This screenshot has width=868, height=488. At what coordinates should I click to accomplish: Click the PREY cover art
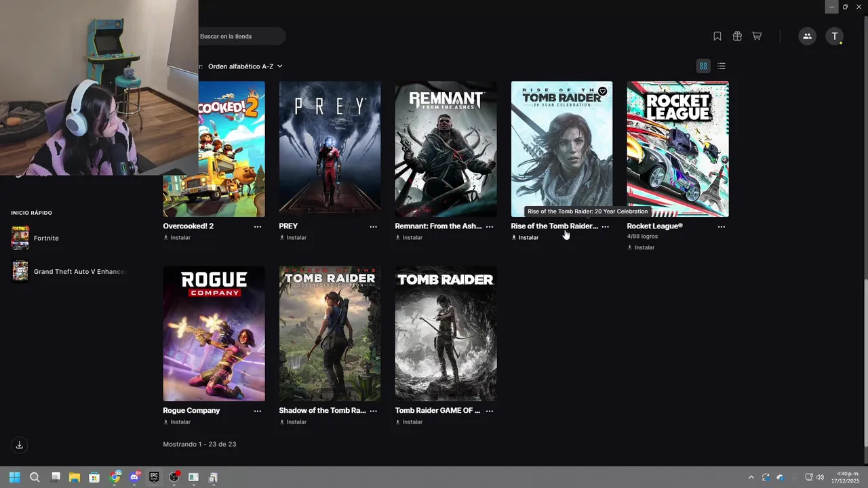point(330,149)
